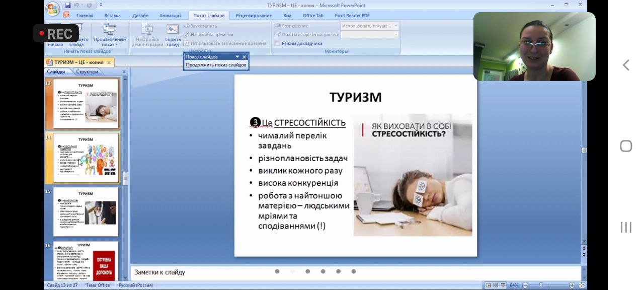Undo the last action in quick access toolbar
Viewport: 644px width, 290px height.
click(77, 5)
